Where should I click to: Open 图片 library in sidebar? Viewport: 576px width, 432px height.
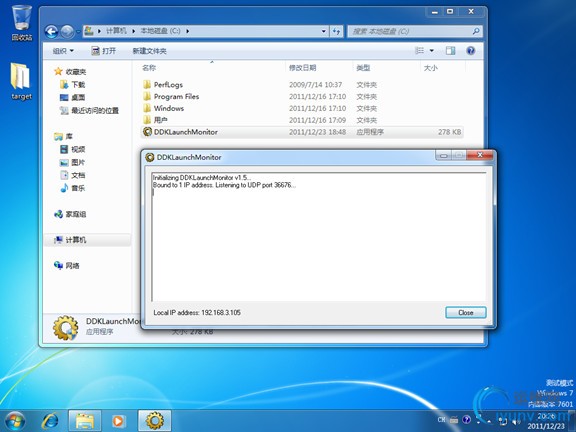tap(78, 162)
